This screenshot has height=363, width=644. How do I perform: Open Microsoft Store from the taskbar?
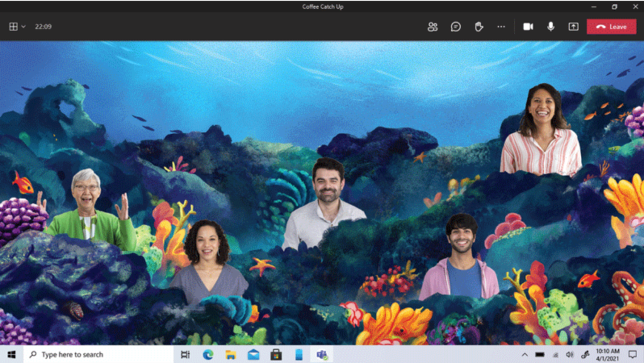tap(276, 355)
